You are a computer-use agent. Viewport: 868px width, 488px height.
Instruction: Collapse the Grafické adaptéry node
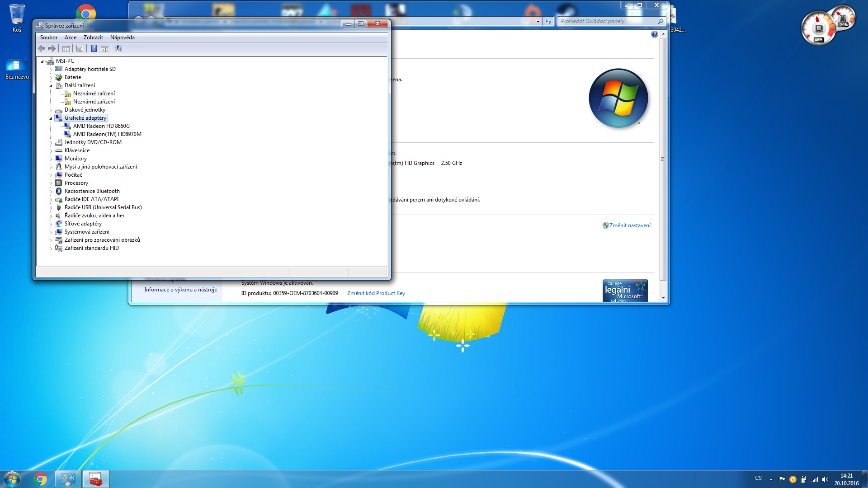(x=51, y=118)
